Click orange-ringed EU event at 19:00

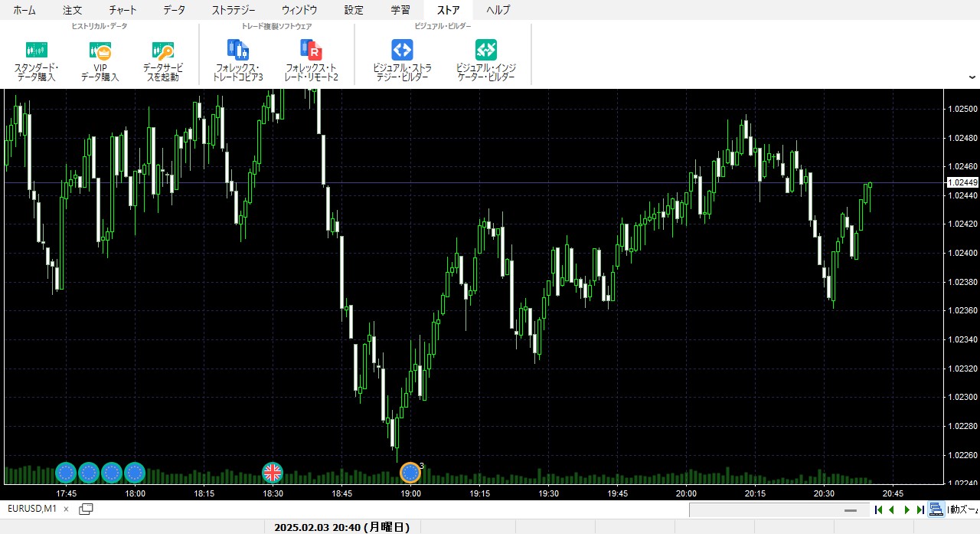[410, 473]
